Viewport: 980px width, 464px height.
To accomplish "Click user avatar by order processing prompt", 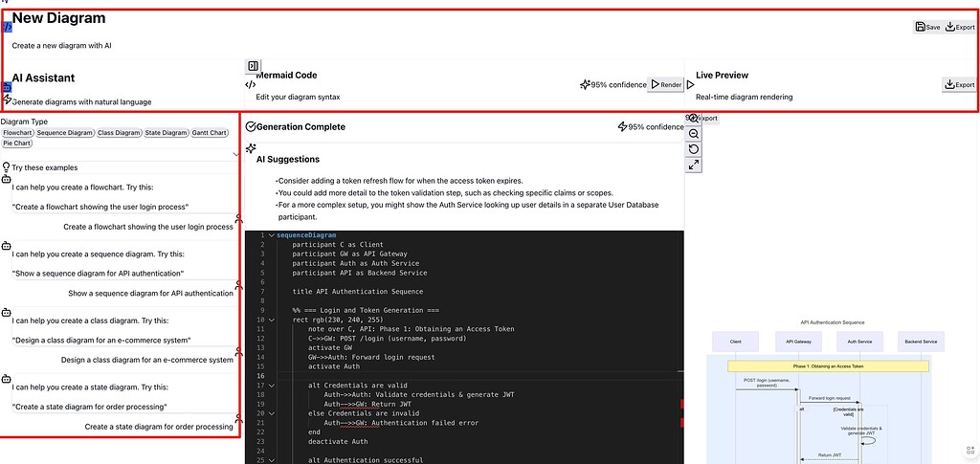I will 238,418.
